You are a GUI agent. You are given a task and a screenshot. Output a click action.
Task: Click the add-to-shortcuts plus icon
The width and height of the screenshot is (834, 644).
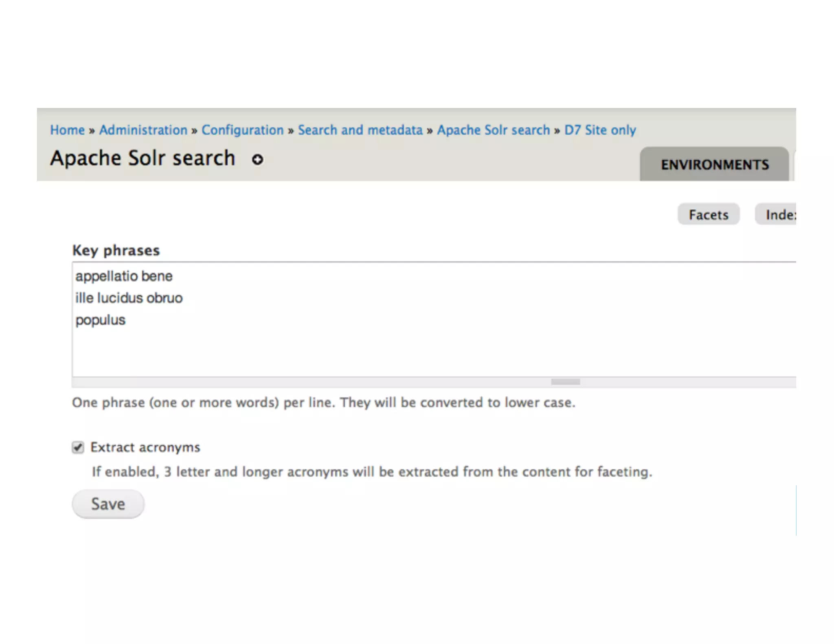click(x=257, y=160)
